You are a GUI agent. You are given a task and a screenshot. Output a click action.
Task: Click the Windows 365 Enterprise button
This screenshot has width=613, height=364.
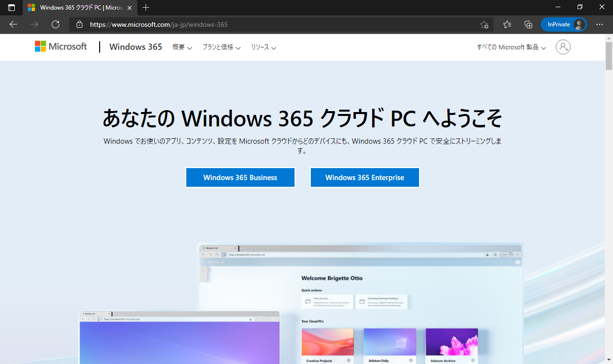365,177
